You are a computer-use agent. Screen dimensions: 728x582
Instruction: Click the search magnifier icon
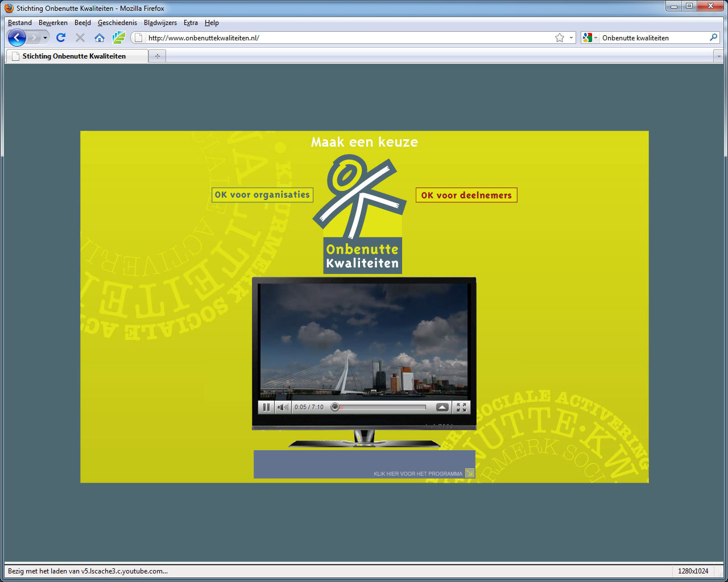tap(714, 38)
